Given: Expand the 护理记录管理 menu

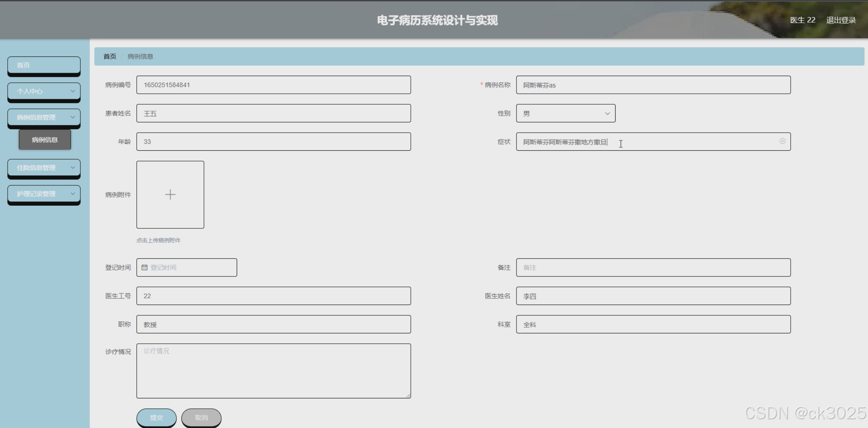Looking at the screenshot, I should pyautogui.click(x=44, y=194).
